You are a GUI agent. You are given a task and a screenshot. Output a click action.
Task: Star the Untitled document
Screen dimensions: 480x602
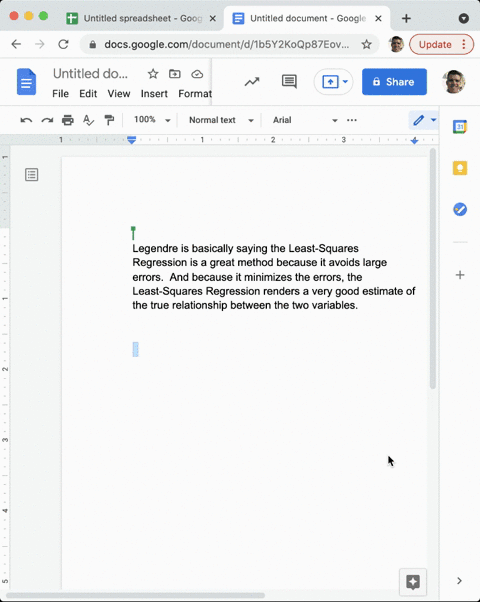[x=153, y=74]
